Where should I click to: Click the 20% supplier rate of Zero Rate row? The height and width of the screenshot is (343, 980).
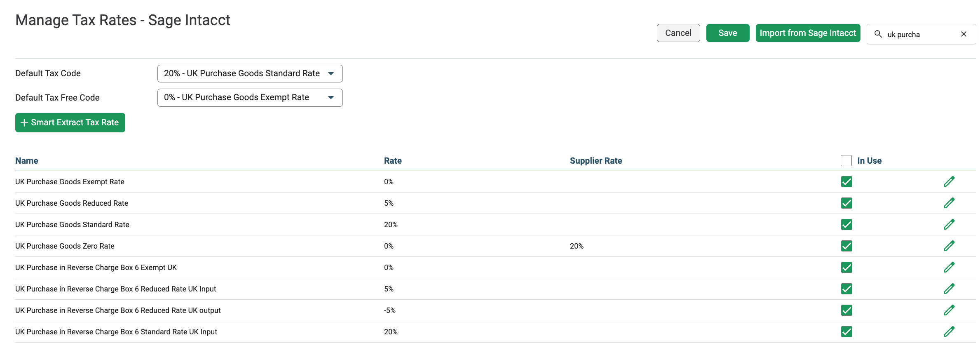[x=577, y=246]
